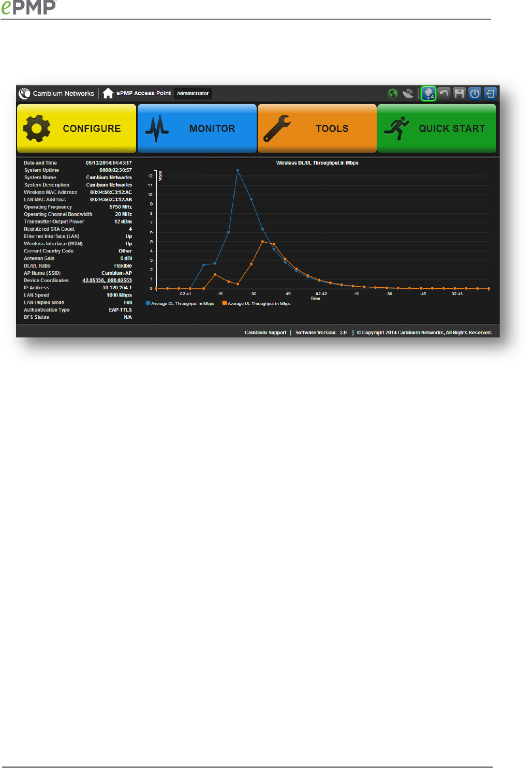Click the LAN Speed value 1000 Mbps
Viewport: 532px width, 768px height.
click(119, 296)
